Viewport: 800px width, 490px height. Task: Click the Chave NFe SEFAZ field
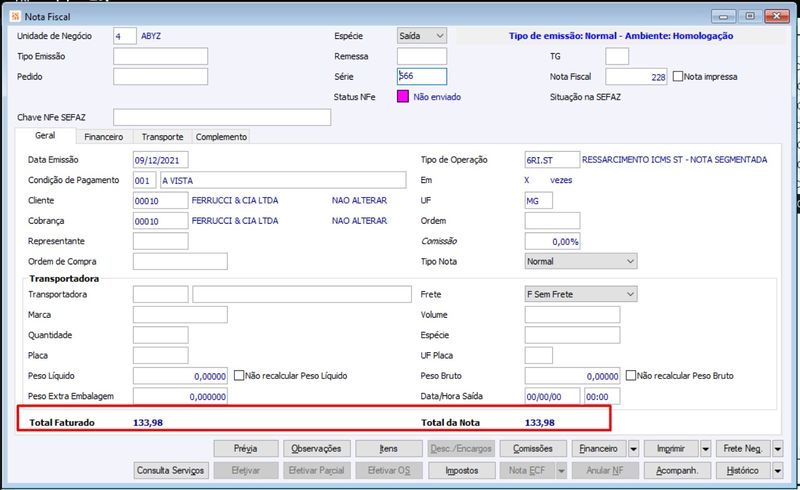click(221, 118)
